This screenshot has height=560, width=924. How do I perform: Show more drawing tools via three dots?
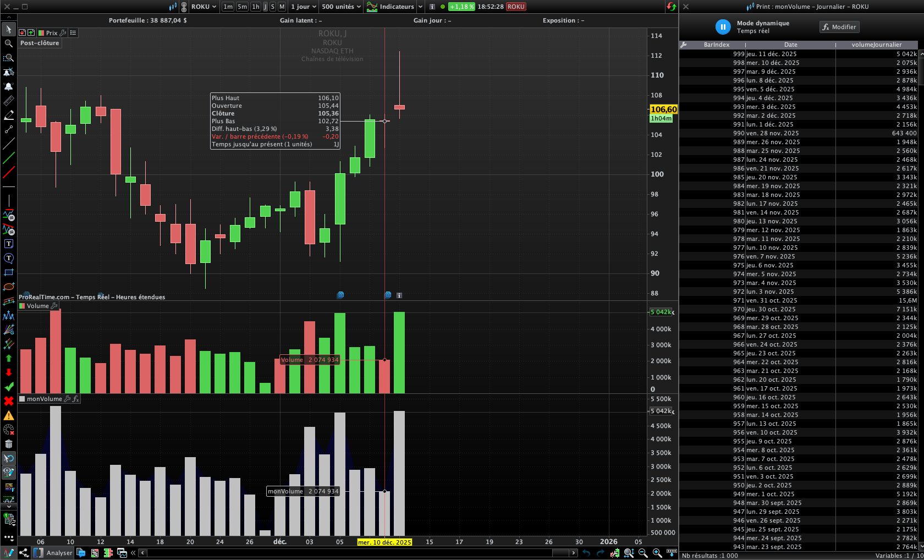click(9, 537)
